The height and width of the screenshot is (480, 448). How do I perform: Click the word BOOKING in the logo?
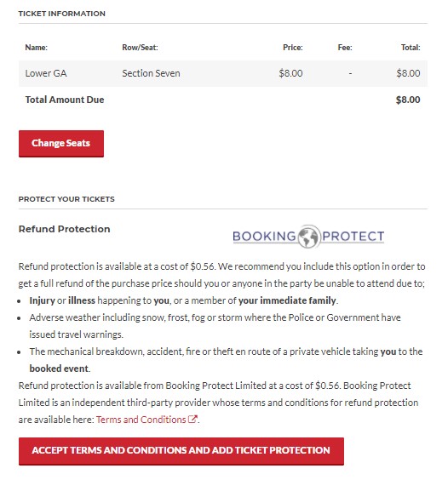tap(264, 237)
